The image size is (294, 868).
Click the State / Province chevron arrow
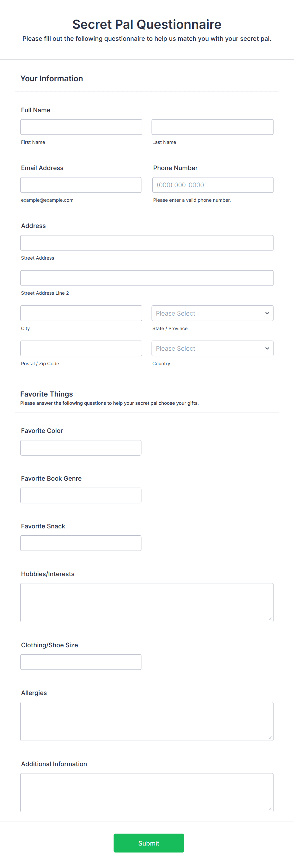[x=267, y=313]
